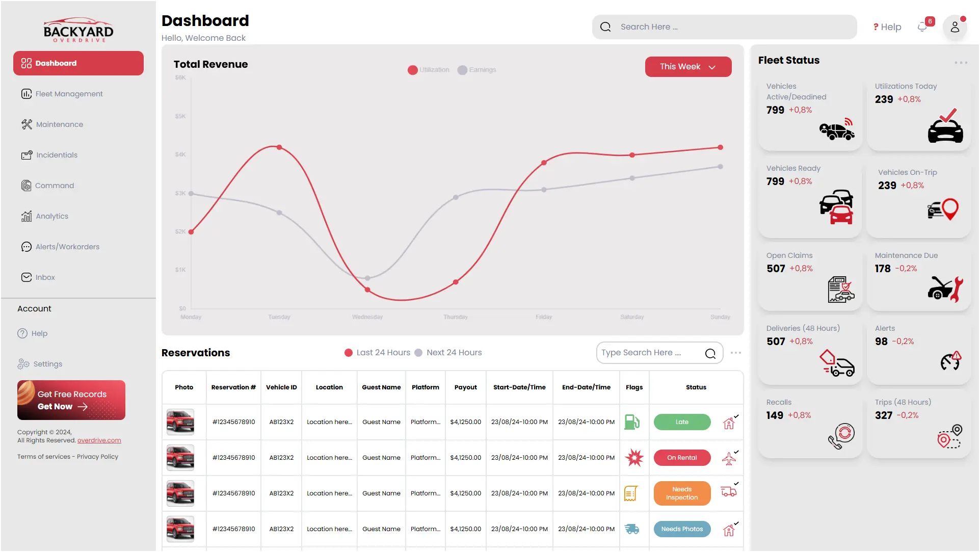Open Fleet Status three-dot options menu
The image size is (980, 552).
tap(961, 63)
